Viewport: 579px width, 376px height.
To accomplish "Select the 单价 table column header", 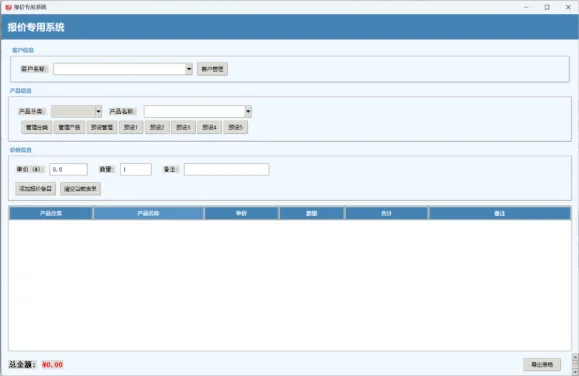I will tap(241, 213).
